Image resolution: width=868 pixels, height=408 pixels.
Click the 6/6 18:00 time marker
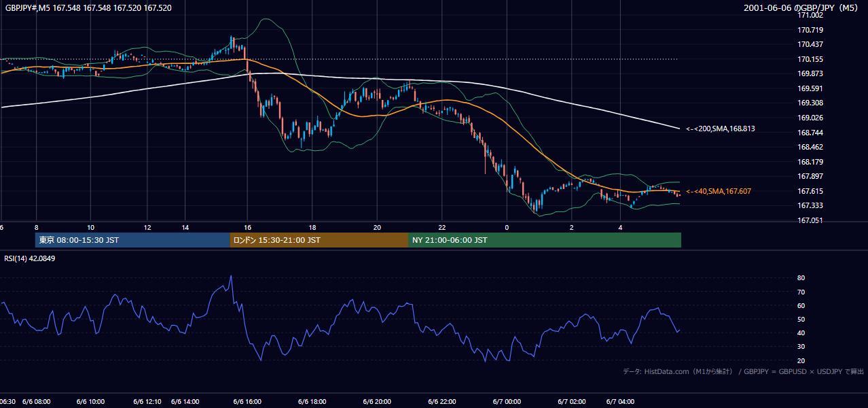coord(313,402)
